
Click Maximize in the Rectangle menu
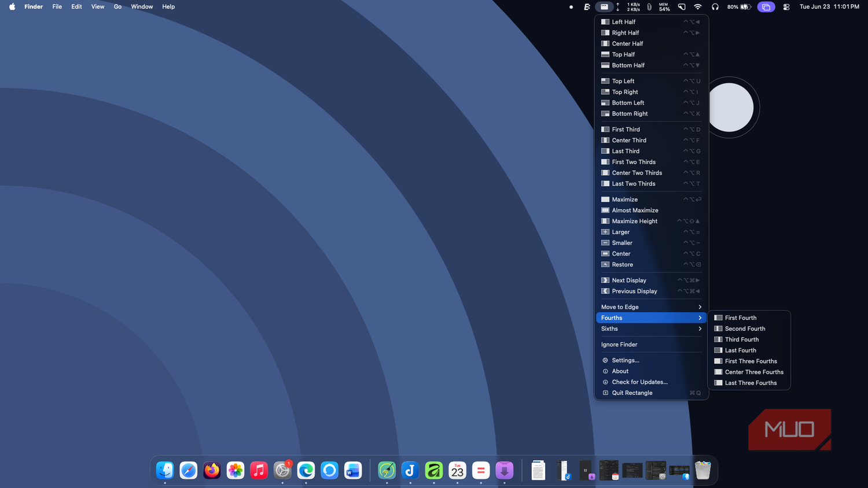(652, 199)
